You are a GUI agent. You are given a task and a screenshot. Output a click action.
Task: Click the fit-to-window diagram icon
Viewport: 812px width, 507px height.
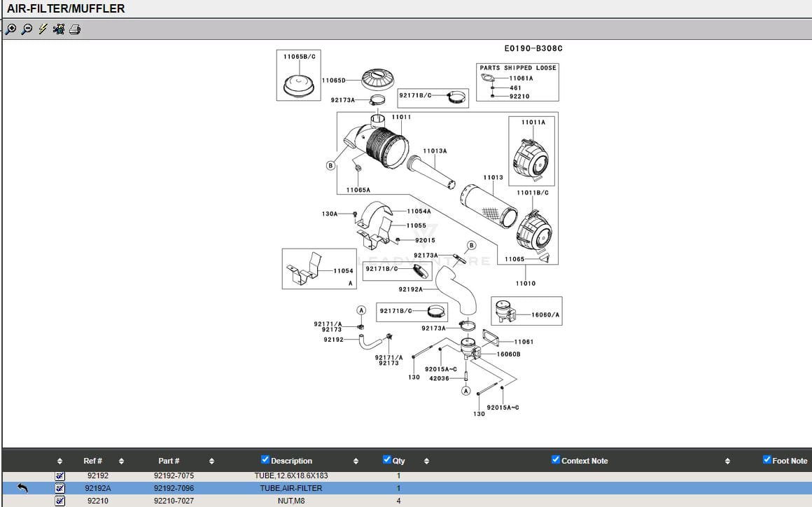point(59,29)
